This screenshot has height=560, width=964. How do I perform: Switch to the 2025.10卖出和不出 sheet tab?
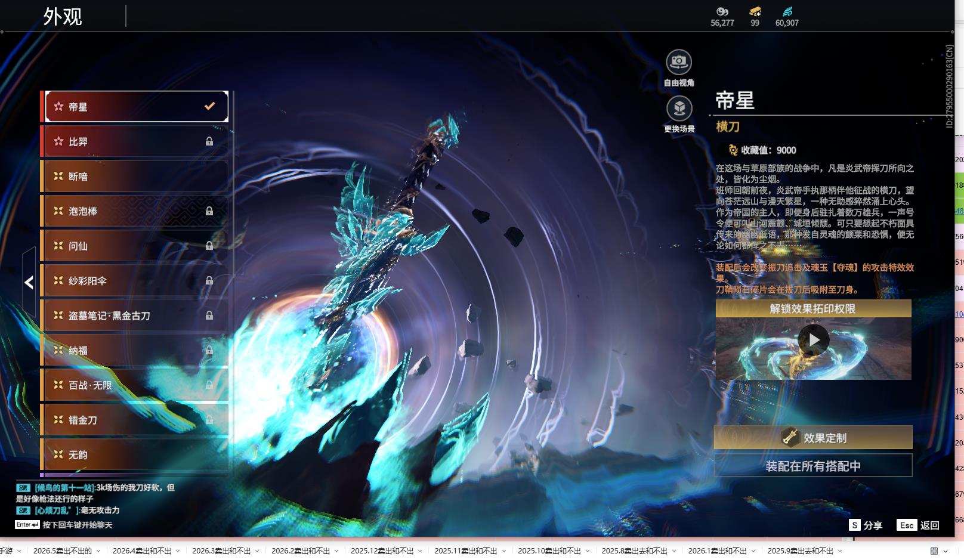click(x=549, y=551)
